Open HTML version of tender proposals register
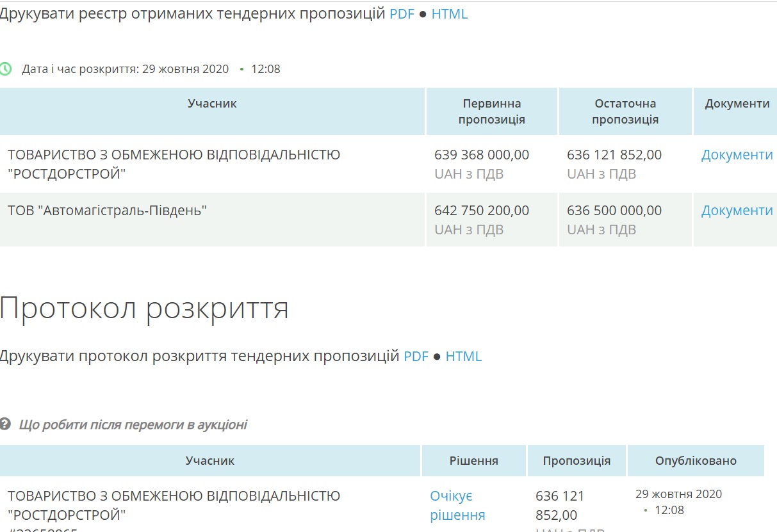Screen dimensions: 777x532 click(449, 14)
